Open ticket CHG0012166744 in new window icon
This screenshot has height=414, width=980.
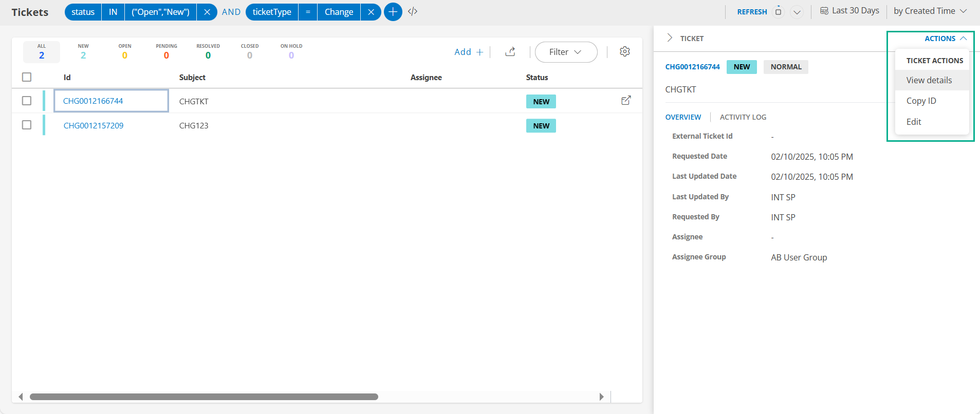pyautogui.click(x=626, y=101)
